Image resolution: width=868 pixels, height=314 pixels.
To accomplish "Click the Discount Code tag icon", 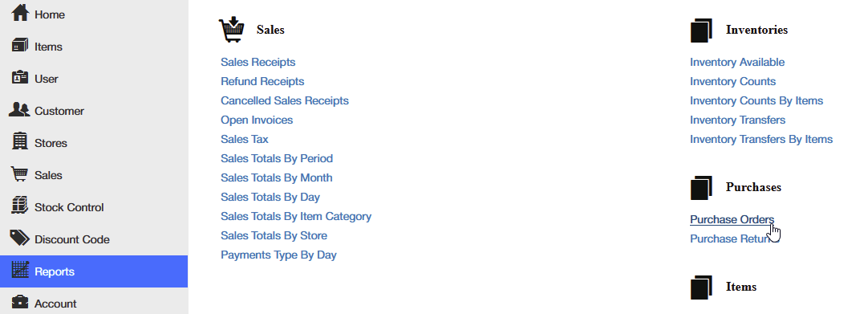I will (x=20, y=239).
